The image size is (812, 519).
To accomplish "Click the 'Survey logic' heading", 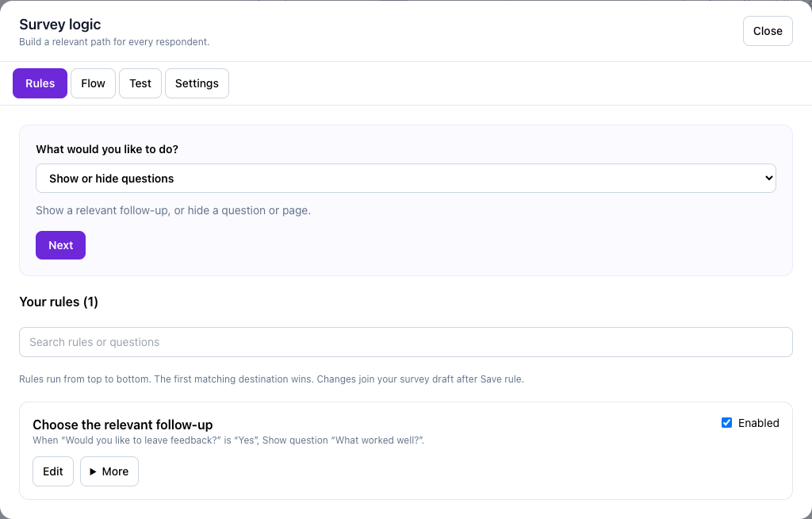I will tap(60, 25).
